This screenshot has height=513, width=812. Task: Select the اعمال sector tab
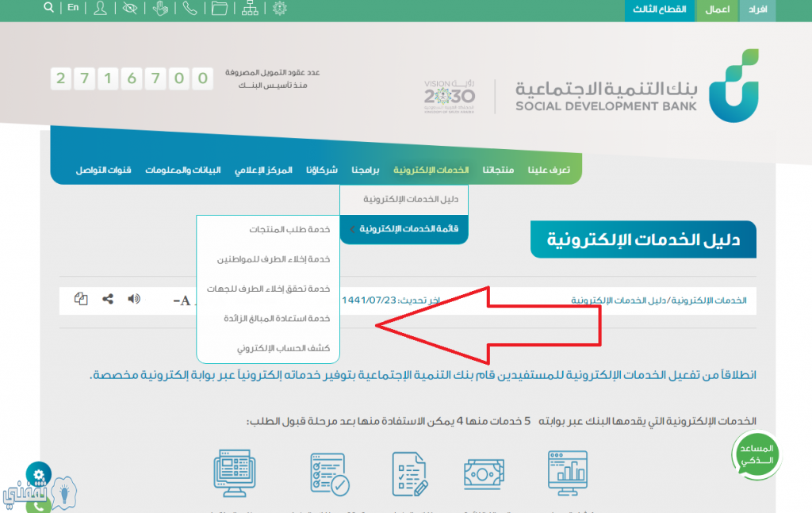(717, 10)
